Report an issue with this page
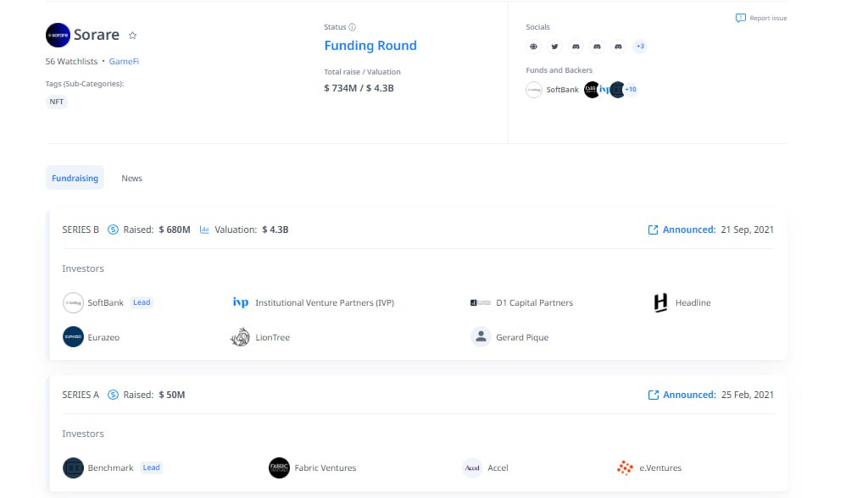 click(761, 19)
